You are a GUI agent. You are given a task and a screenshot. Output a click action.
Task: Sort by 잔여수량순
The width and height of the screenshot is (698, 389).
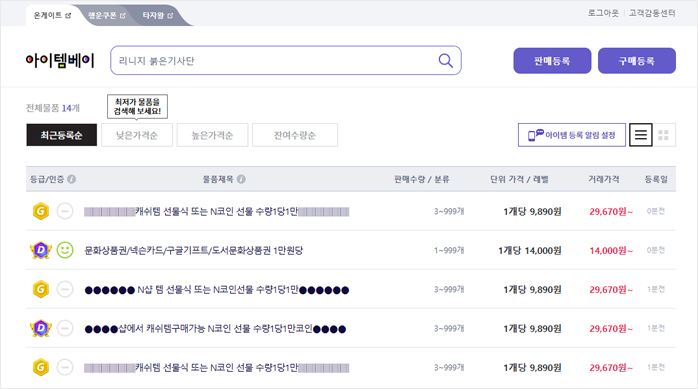pyautogui.click(x=295, y=135)
